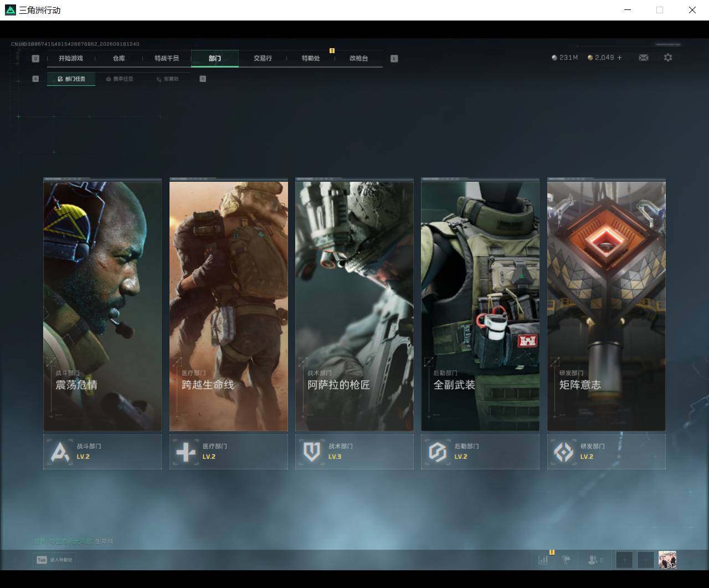Click the tactical department 战术部门 shield icon
The image size is (709, 588).
(x=312, y=452)
